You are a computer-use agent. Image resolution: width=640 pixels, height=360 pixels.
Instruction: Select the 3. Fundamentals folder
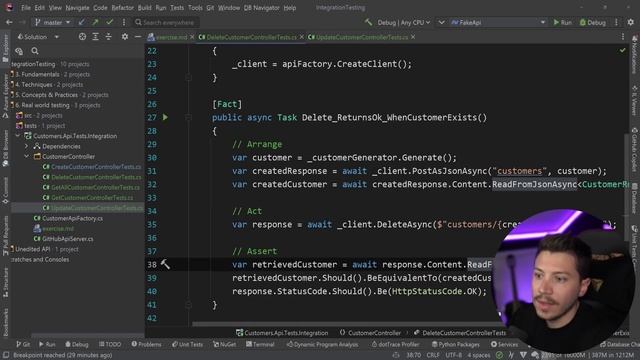(37, 74)
